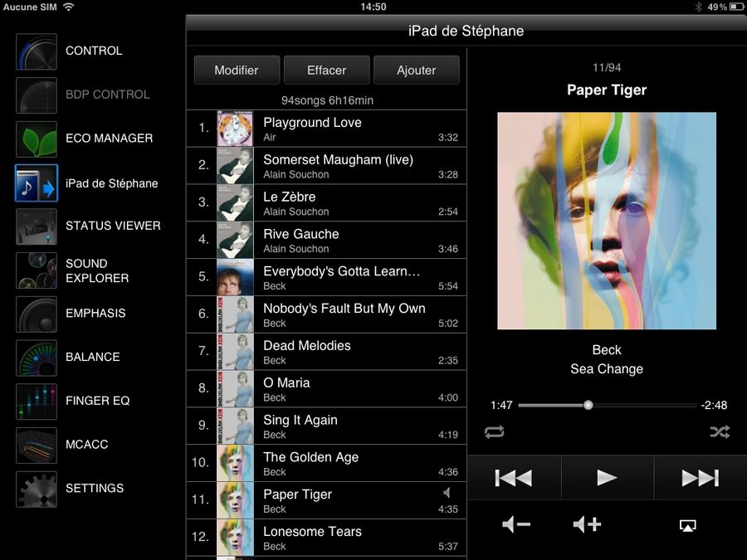Image resolution: width=747 pixels, height=560 pixels.
Task: Skip to previous track
Action: (x=514, y=478)
